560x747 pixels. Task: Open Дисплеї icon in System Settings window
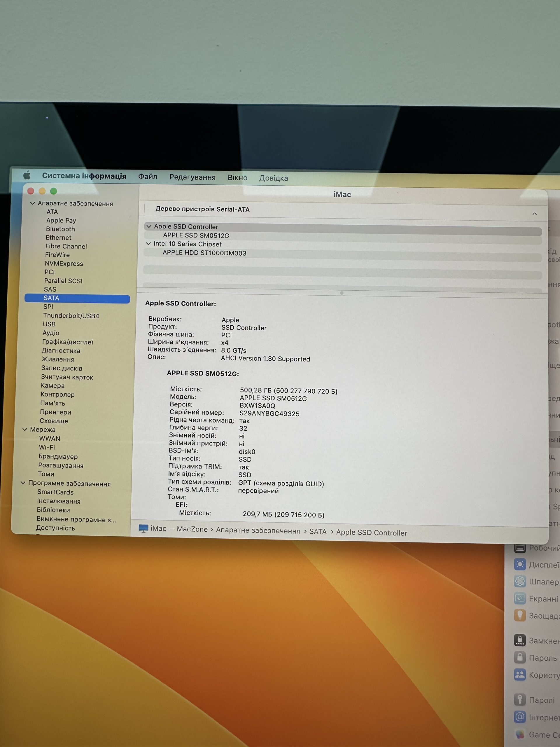click(520, 564)
